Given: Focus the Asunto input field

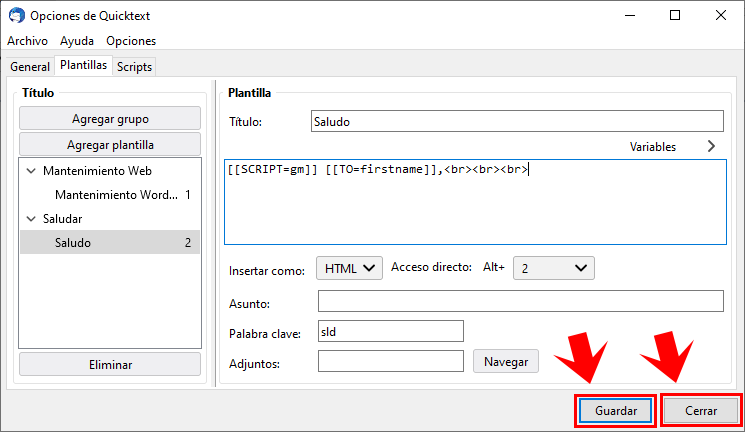Looking at the screenshot, I should click(x=521, y=301).
